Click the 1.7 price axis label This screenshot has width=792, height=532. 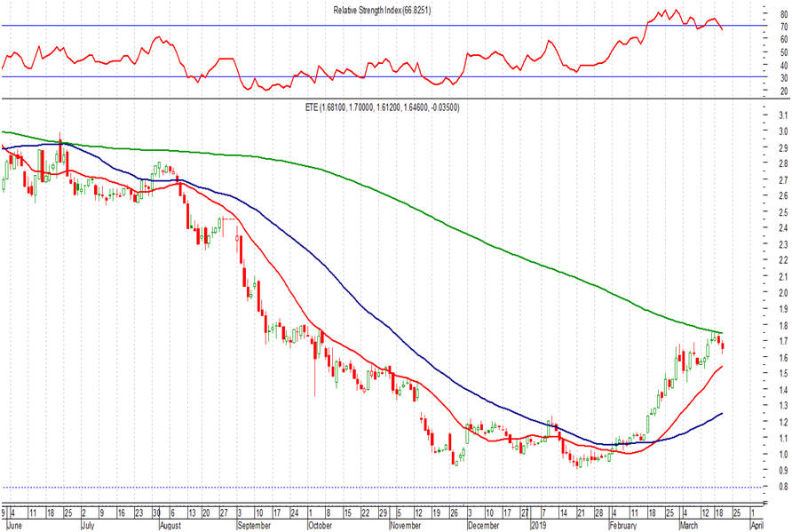(783, 342)
